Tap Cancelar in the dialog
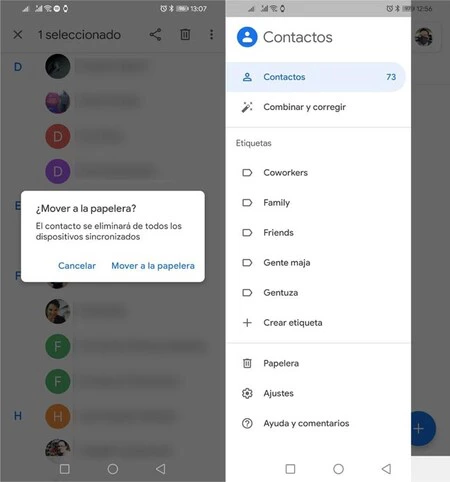The height and width of the screenshot is (482, 450). click(x=77, y=266)
